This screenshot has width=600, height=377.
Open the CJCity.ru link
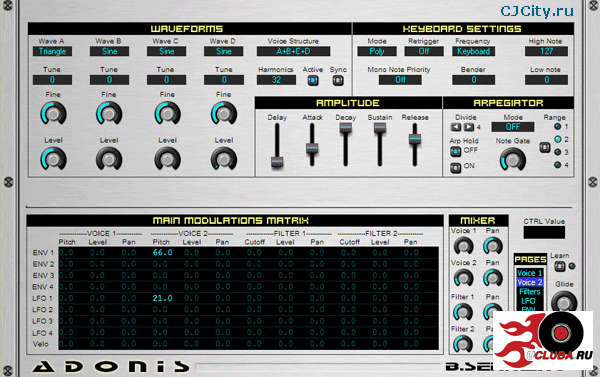point(537,11)
